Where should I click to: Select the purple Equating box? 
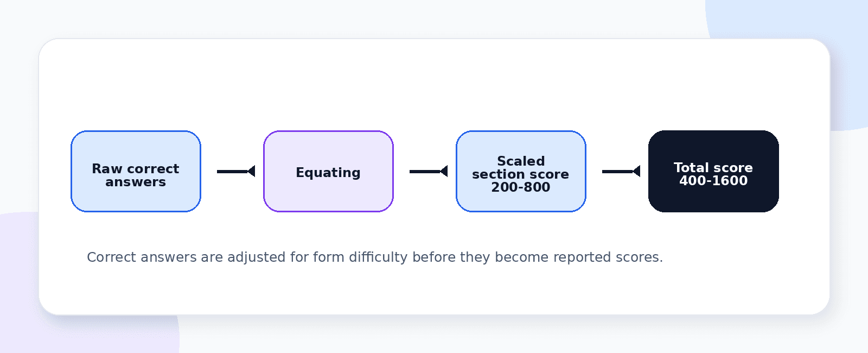click(328, 171)
